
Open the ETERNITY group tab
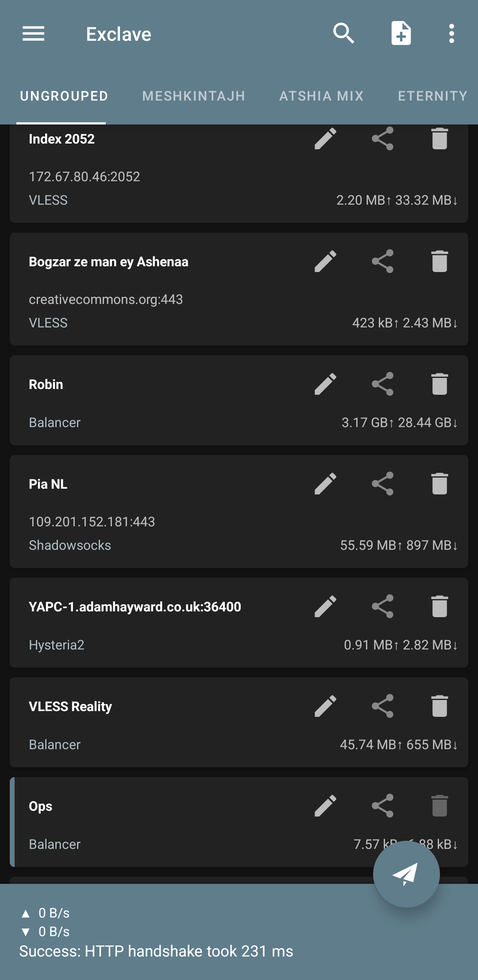coord(432,96)
